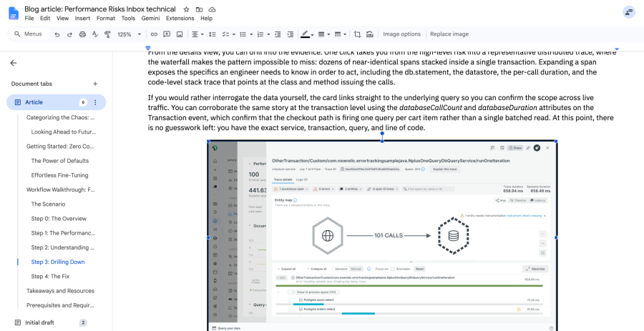Open the zoom level dropdown
Screen dimensions: 644x331
129,34
